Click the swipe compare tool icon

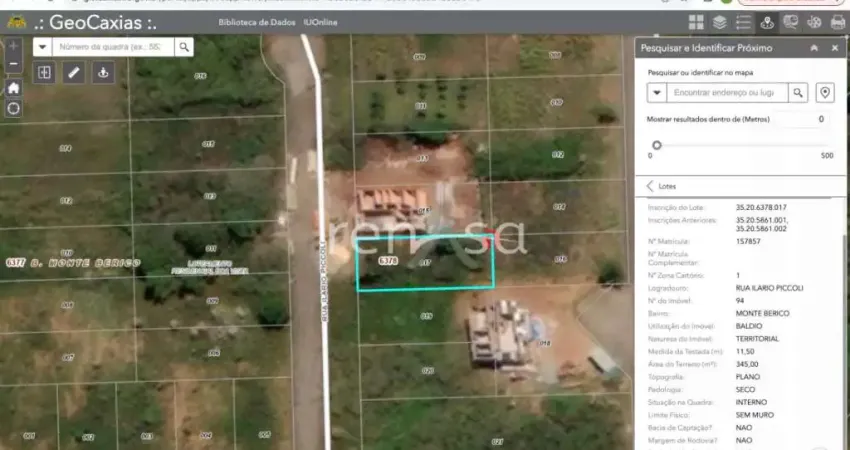pyautogui.click(x=45, y=72)
